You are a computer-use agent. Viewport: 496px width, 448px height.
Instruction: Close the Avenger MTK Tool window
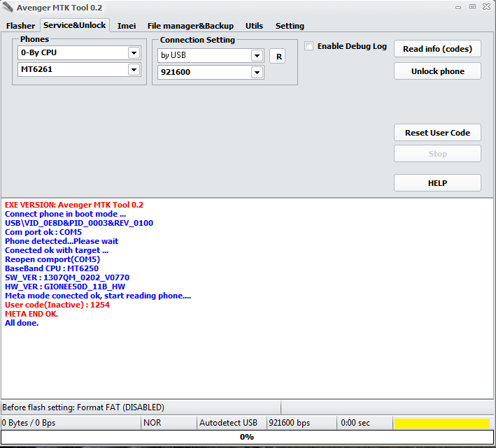point(486,6)
